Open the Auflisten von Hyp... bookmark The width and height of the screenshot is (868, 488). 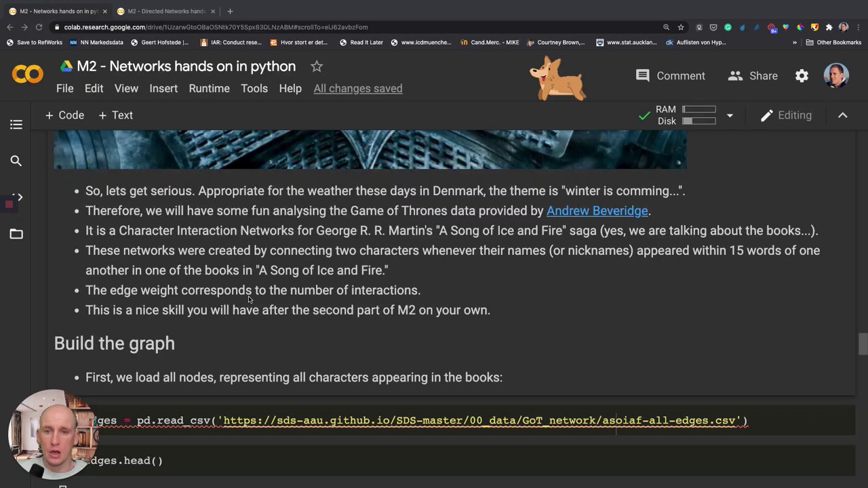(x=696, y=42)
